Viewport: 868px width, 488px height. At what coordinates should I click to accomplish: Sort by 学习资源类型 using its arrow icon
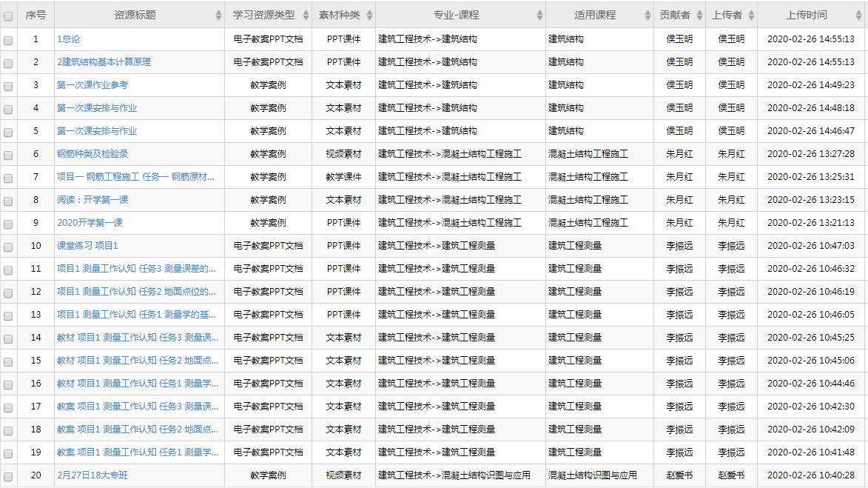[x=306, y=15]
